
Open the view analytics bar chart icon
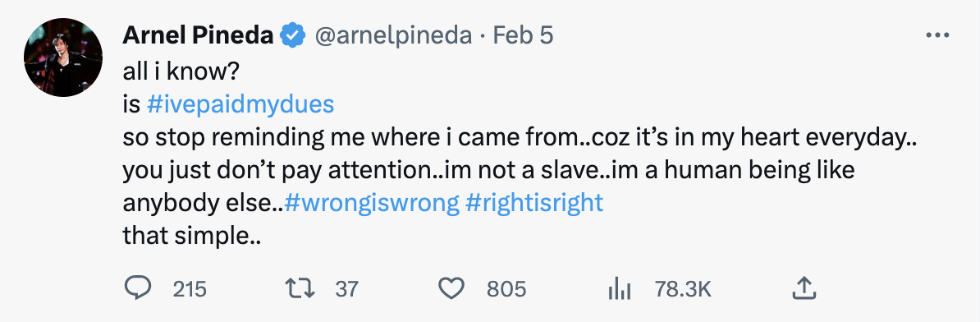click(620, 289)
